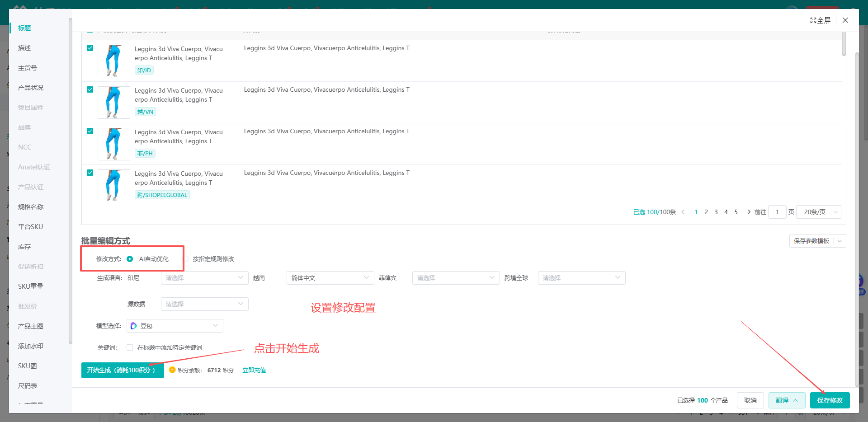Open the 源数据 dropdown
This screenshot has height=422, width=868.
tap(205, 304)
